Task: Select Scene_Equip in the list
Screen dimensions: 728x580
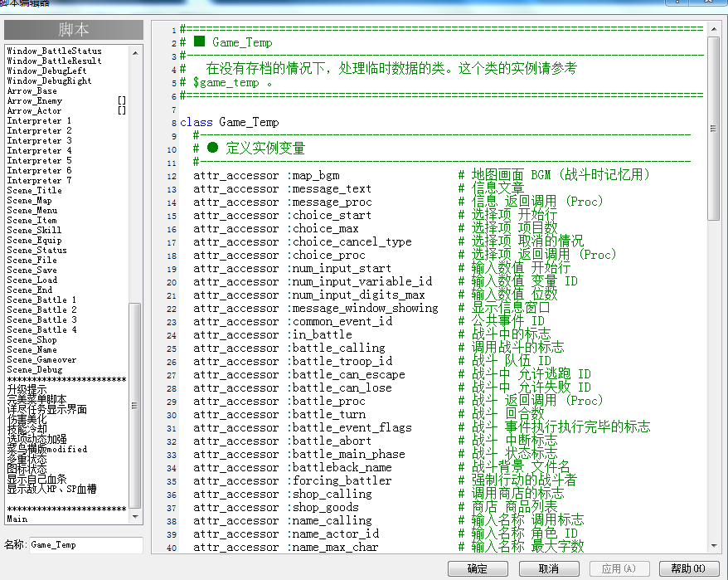Action: click(x=34, y=241)
